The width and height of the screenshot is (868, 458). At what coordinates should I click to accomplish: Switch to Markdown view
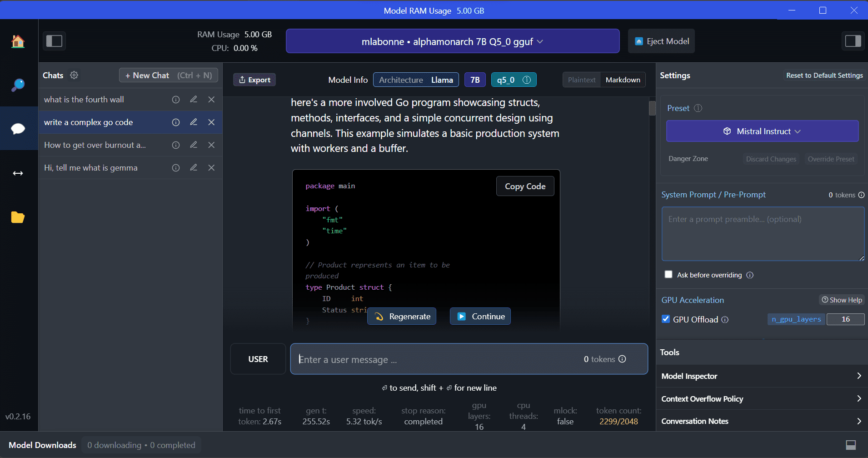[623, 80]
